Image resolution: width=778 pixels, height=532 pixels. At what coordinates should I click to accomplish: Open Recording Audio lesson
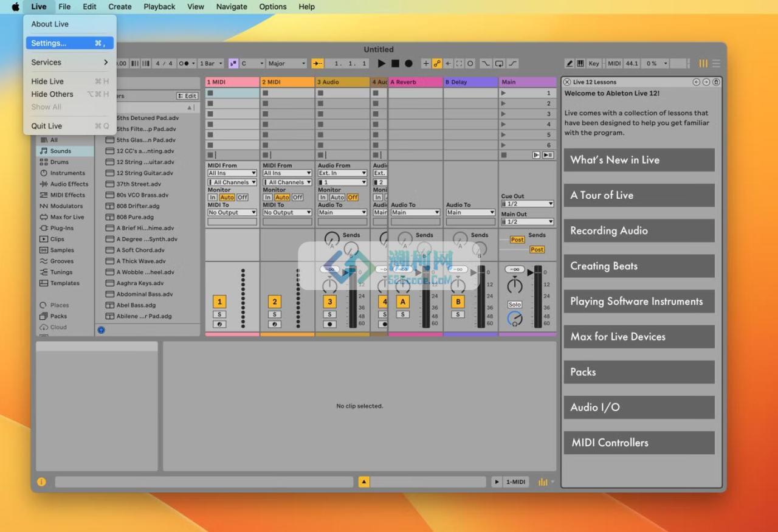pos(639,230)
